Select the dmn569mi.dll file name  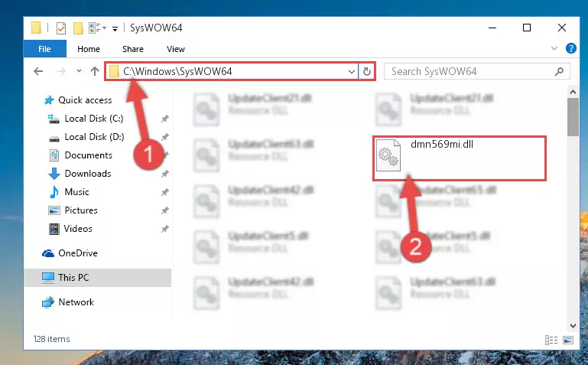click(442, 144)
